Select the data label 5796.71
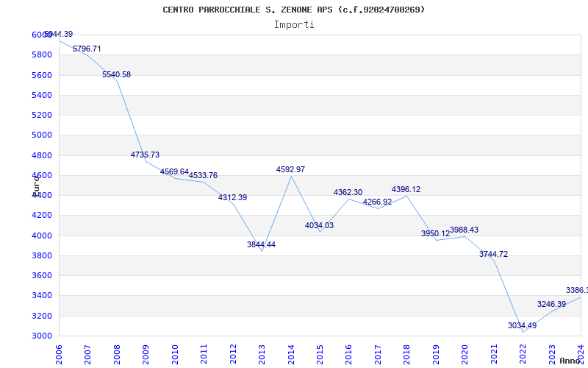The image size is (588, 368). pos(87,49)
